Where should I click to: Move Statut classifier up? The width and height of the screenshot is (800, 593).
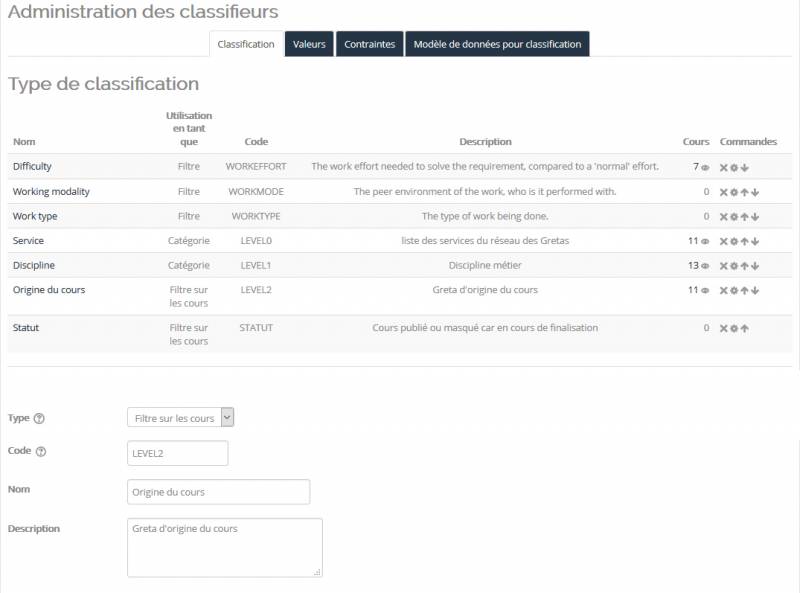click(745, 328)
